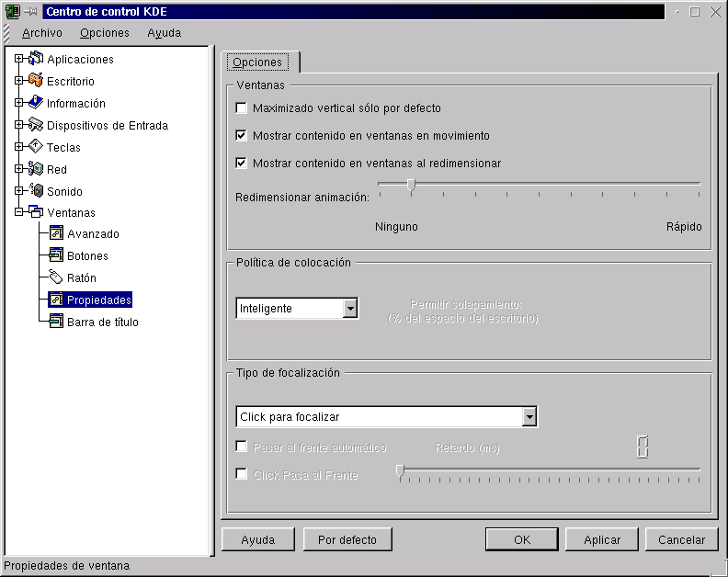The height and width of the screenshot is (577, 728).
Task: Click the Red network icon
Action: click(36, 169)
